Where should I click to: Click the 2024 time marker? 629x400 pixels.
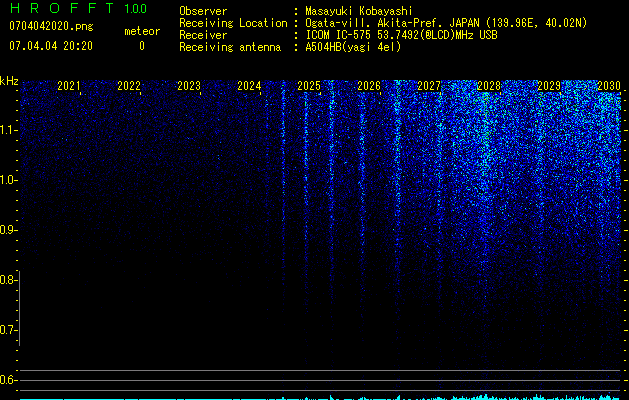click(249, 86)
